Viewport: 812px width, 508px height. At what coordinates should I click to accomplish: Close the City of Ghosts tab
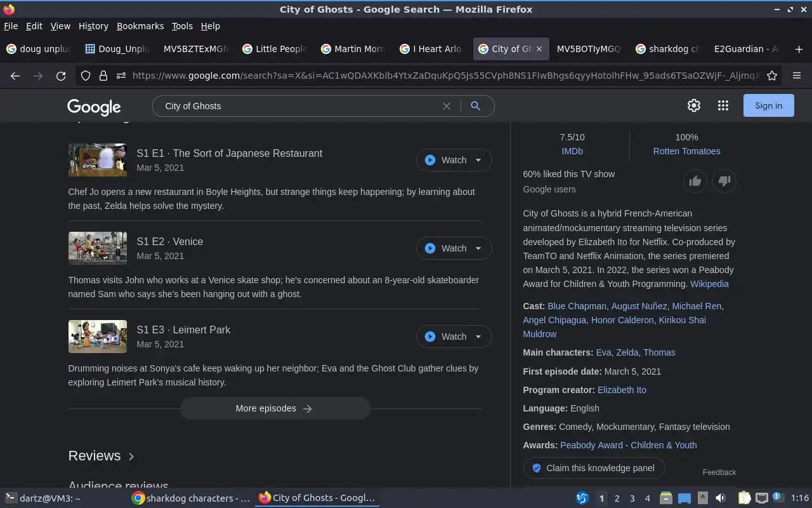pyautogui.click(x=539, y=49)
